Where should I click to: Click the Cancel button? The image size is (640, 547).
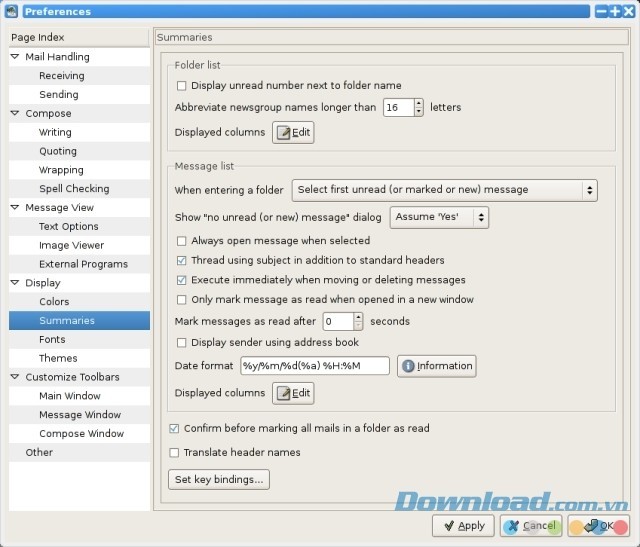point(530,525)
